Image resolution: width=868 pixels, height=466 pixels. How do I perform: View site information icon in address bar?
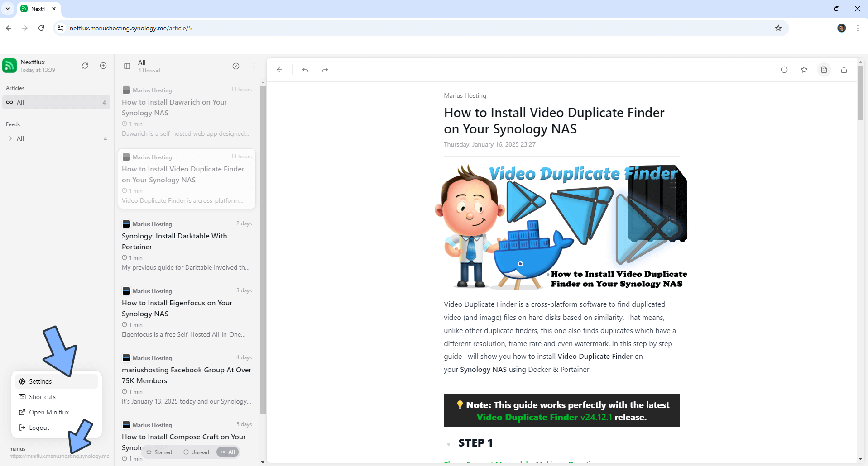pyautogui.click(x=61, y=28)
